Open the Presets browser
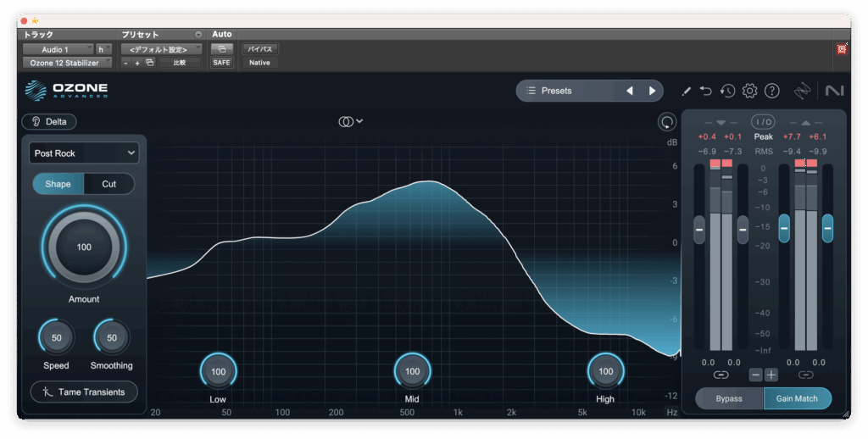The image size is (868, 439). click(x=565, y=91)
